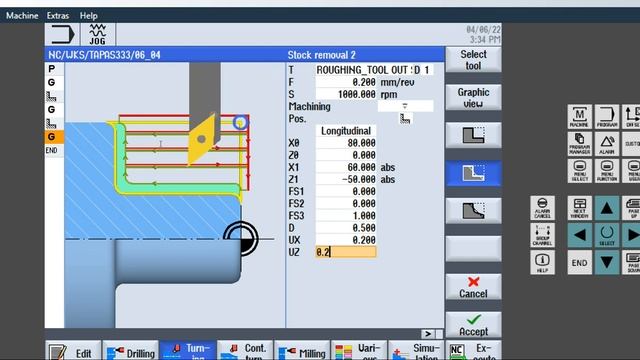Click the feed rate F field 0.200
640x360 pixels.
[x=346, y=82]
